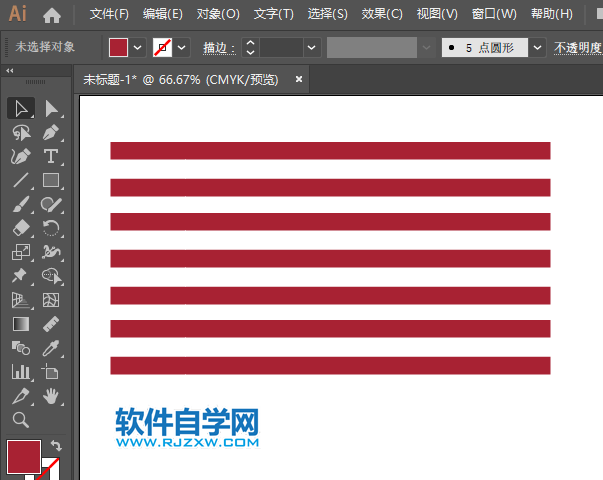The height and width of the screenshot is (480, 603).
Task: Select the Column Graph tool
Action: (x=21, y=372)
